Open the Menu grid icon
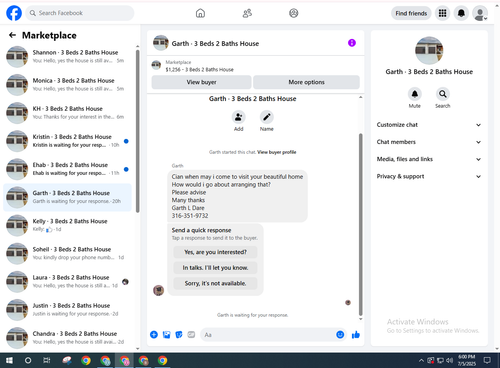Image resolution: width=500 pixels, height=368 pixels. coord(442,13)
